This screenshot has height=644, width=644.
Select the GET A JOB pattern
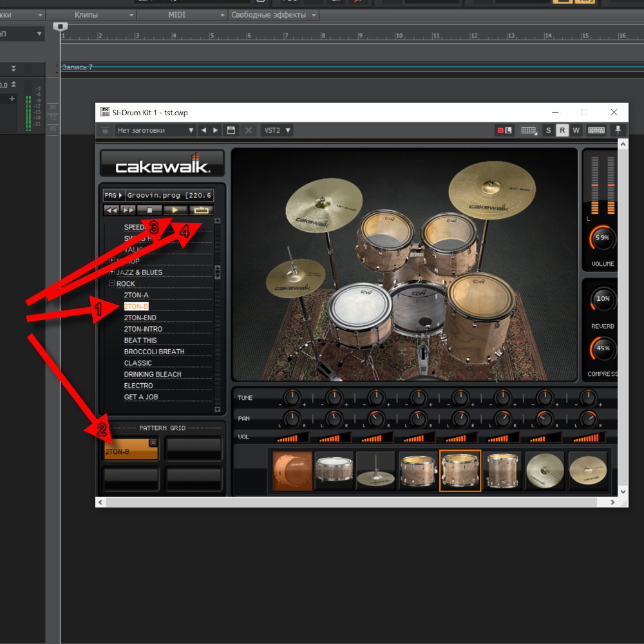(141, 397)
